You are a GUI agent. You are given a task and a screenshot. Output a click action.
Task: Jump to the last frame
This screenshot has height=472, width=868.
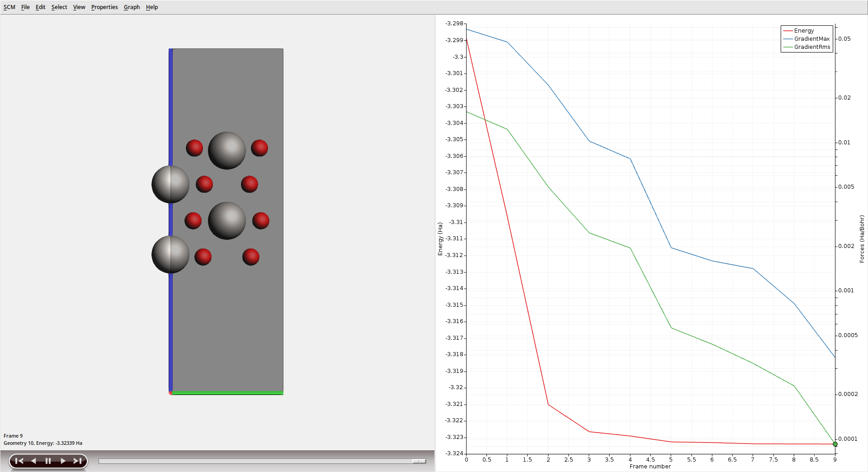coord(77,460)
